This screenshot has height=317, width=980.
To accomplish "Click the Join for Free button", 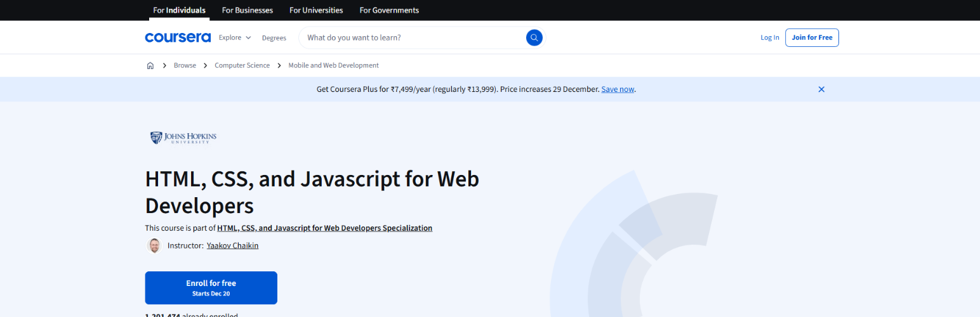I will pos(812,37).
